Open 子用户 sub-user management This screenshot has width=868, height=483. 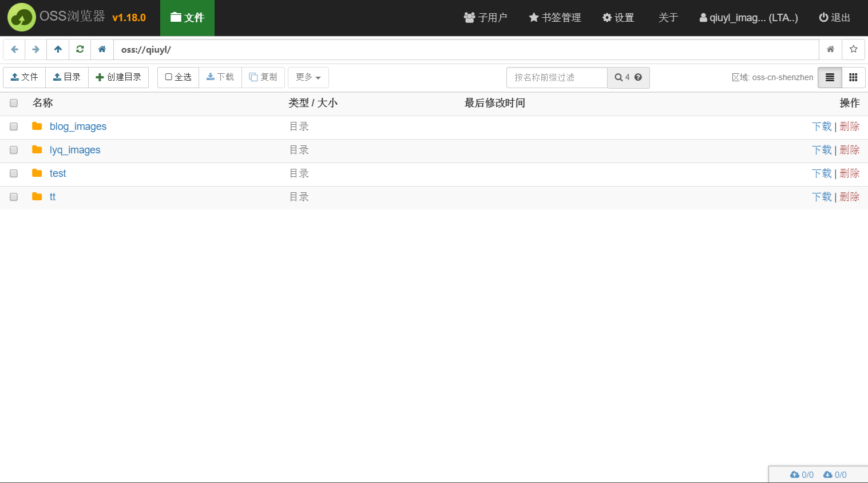click(x=485, y=18)
